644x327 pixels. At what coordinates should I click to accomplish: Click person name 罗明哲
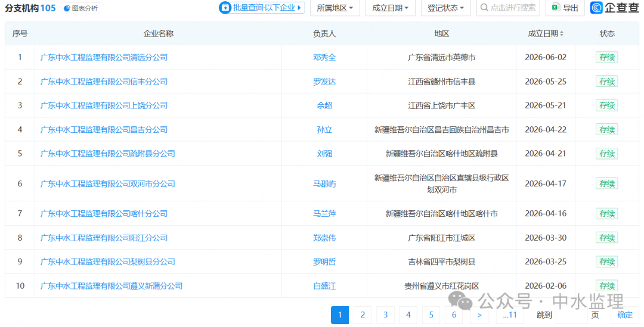point(324,261)
